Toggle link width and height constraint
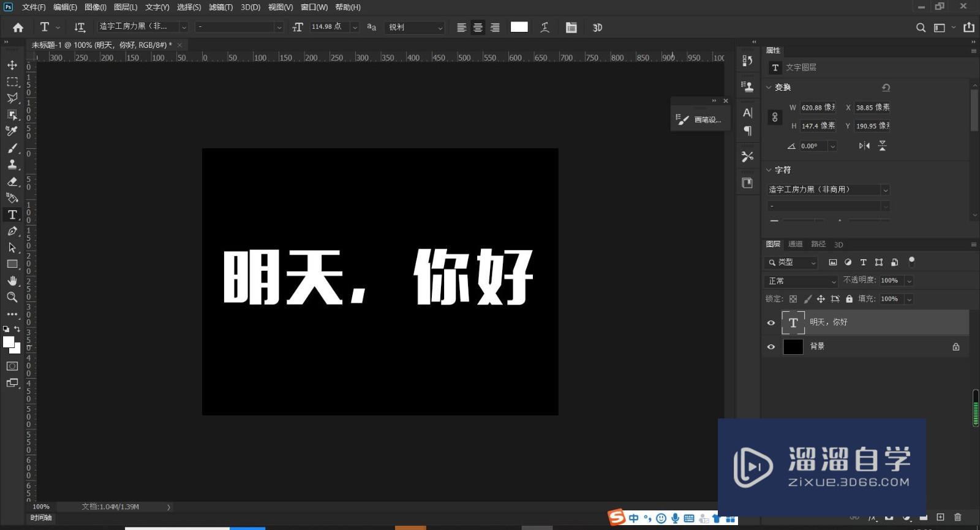The width and height of the screenshot is (980, 530). pos(775,117)
